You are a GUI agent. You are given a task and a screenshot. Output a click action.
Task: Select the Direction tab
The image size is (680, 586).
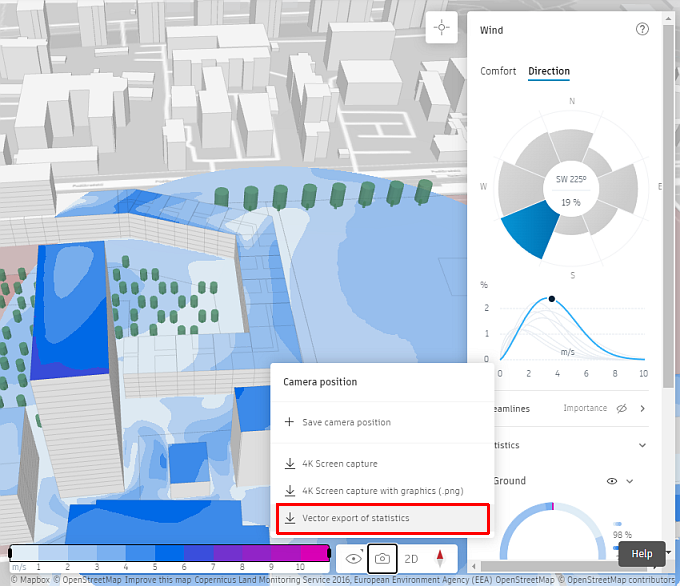tap(549, 71)
